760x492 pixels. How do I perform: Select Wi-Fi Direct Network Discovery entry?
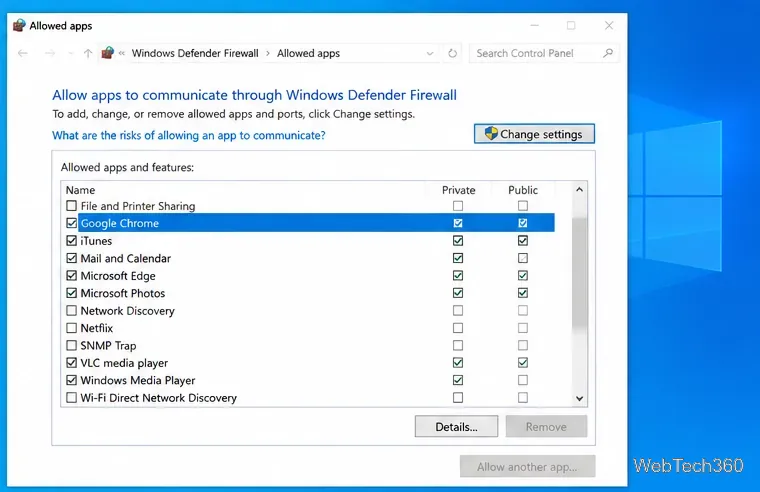click(x=158, y=398)
